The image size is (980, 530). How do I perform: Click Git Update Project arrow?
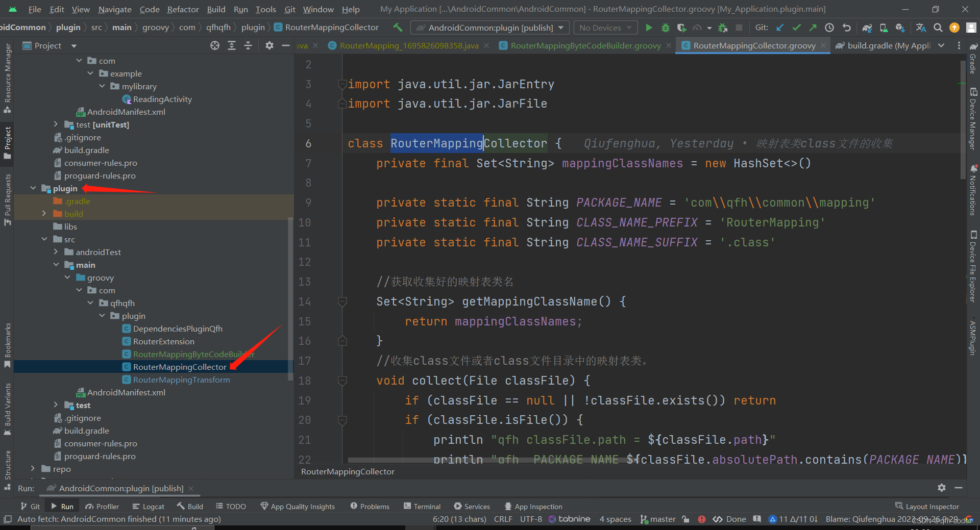click(780, 28)
